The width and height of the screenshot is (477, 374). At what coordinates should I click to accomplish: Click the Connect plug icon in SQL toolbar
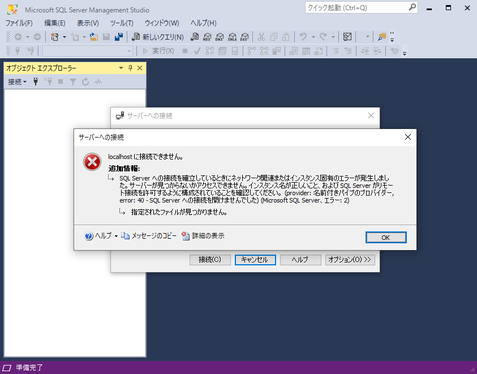point(18,51)
